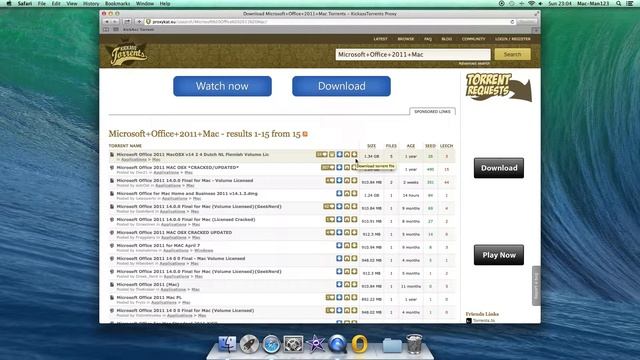
Task: Click the add bookmark plus button
Action: (x=139, y=22)
